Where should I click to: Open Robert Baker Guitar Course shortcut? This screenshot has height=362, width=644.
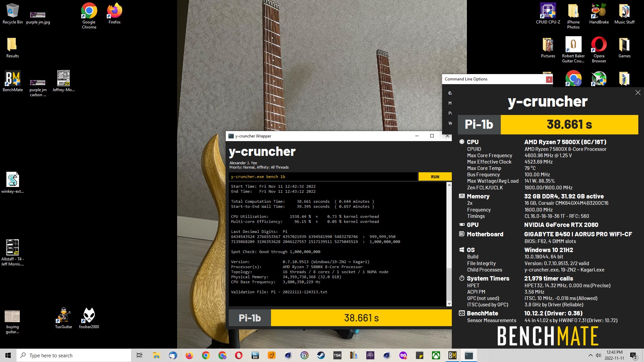coord(573,50)
